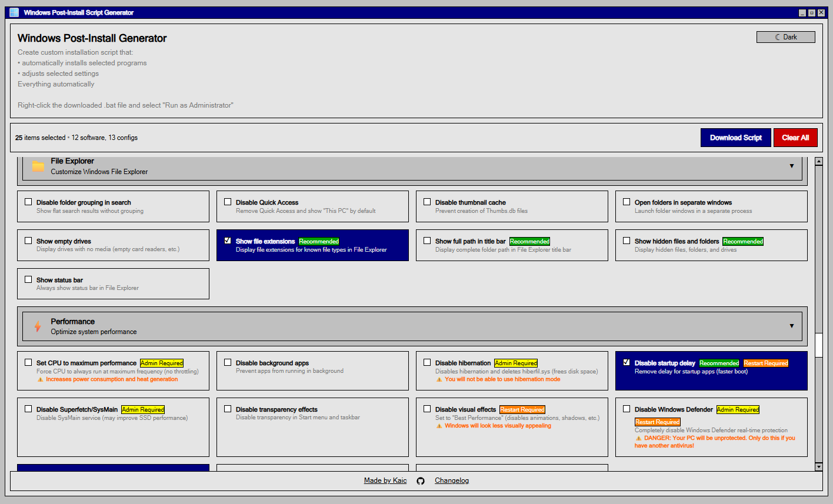833x504 pixels.
Task: Click the warning icon for CPU power consumption
Action: tap(41, 379)
